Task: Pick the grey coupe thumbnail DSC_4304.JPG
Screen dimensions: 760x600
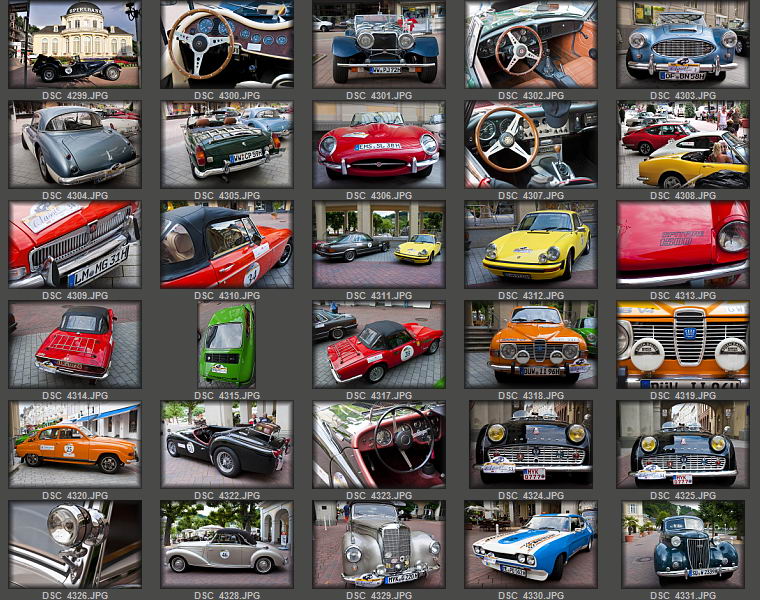Action: 75,144
